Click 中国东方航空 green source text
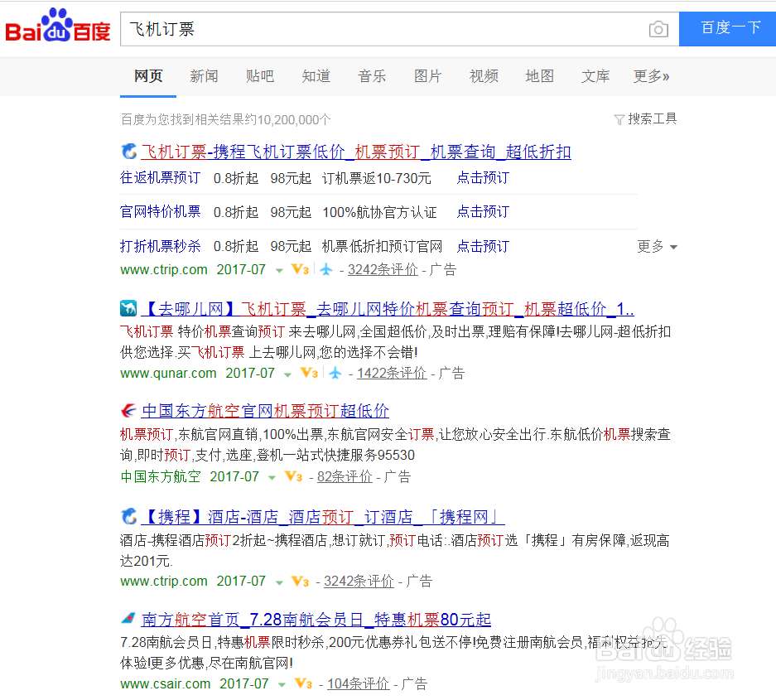Viewport: 776px width, 700px height. click(x=161, y=476)
